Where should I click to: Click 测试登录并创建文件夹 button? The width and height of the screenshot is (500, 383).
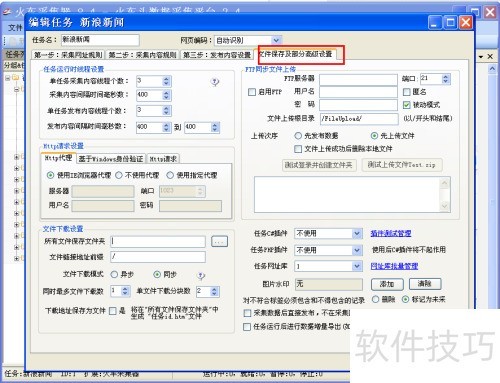319,165
